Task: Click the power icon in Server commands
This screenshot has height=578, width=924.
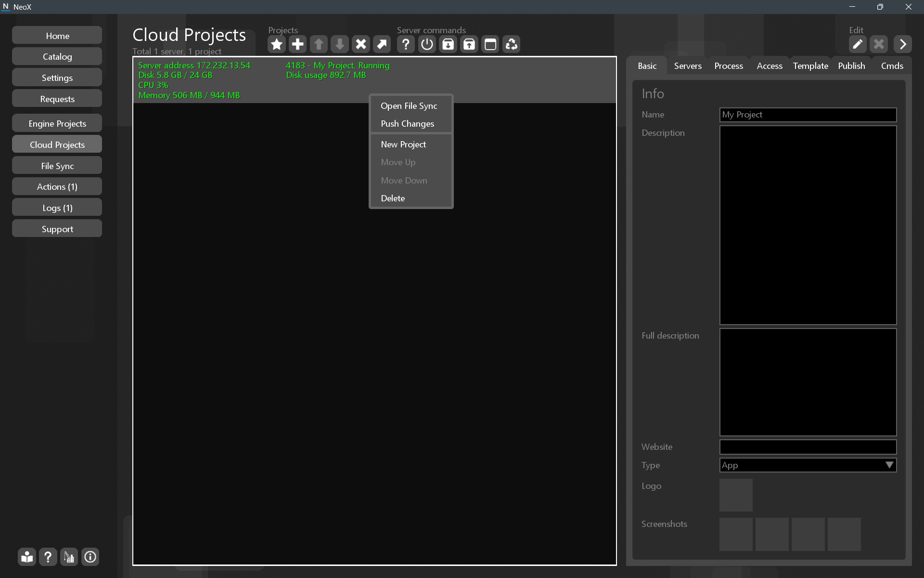Action: point(427,44)
